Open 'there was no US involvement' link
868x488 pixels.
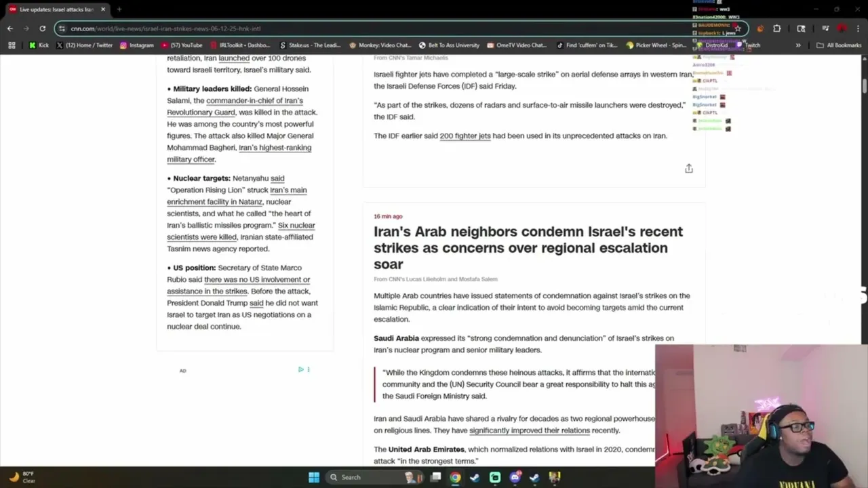pos(239,285)
